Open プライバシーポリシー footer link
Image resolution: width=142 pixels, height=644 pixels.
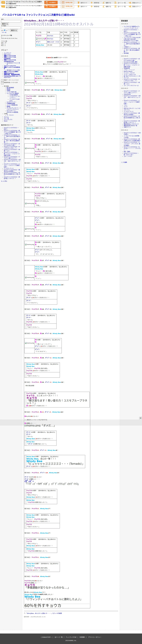pyautogui.click(x=95, y=637)
